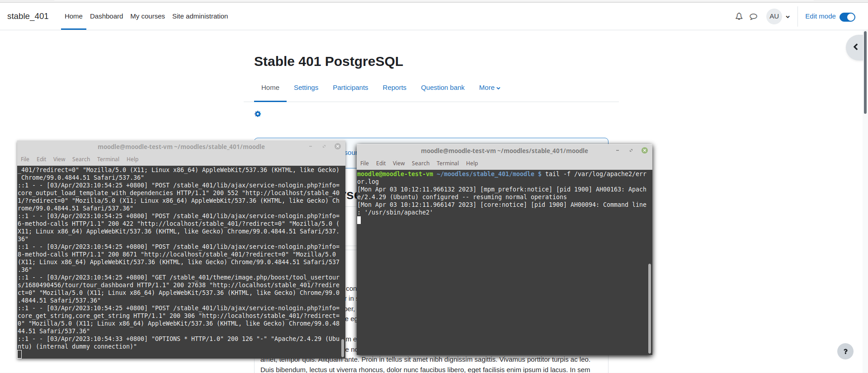The height and width of the screenshot is (373, 868).
Task: Open Dashboard in the top navigation
Action: tap(106, 16)
